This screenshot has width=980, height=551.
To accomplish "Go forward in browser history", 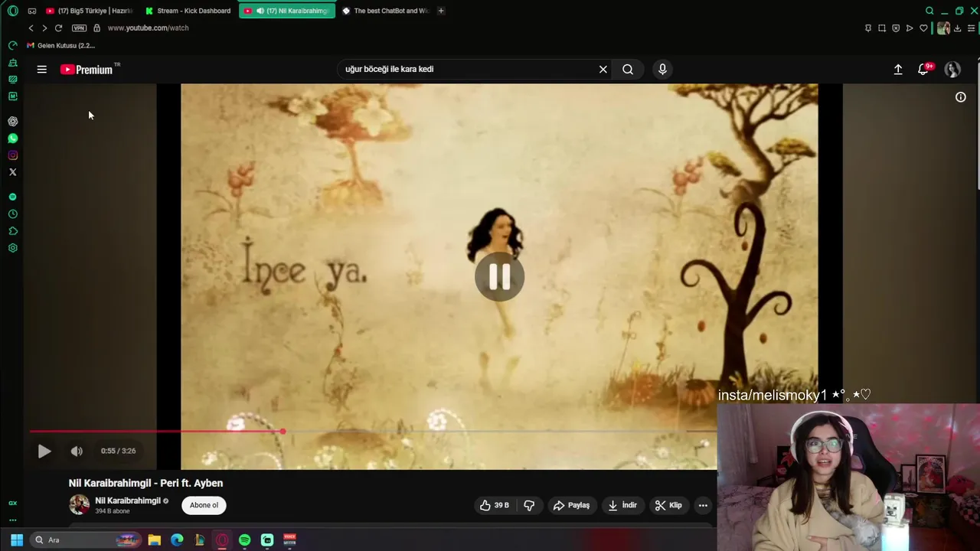I will [44, 28].
